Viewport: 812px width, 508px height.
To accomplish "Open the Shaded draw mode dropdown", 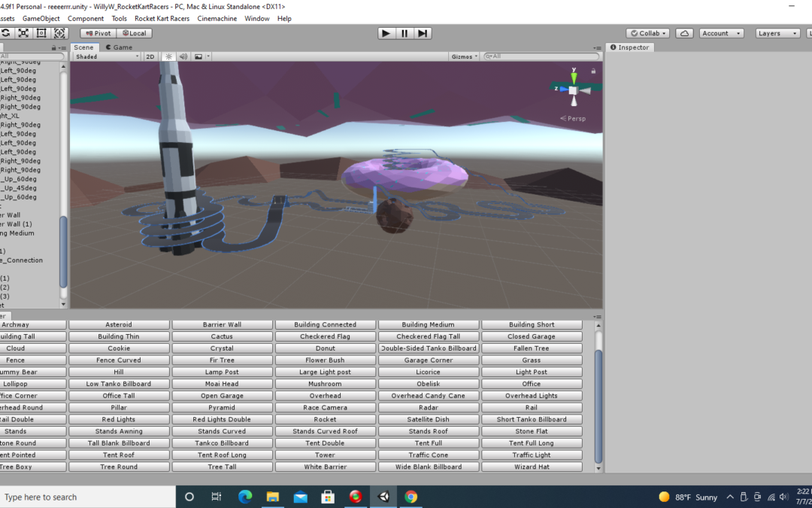I will coord(107,56).
